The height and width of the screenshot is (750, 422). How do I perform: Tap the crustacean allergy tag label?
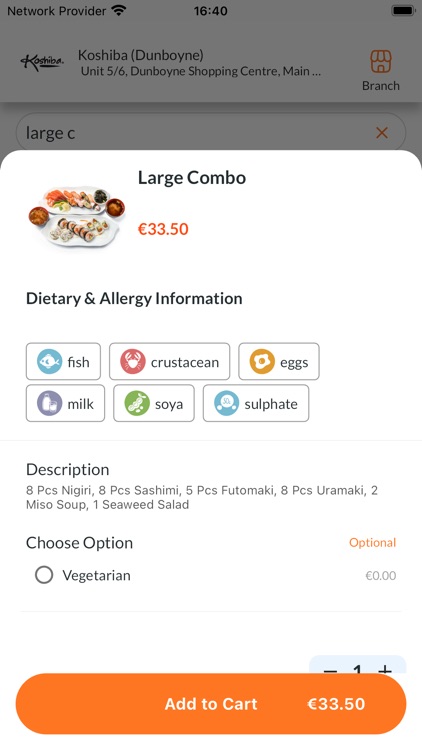tap(185, 363)
